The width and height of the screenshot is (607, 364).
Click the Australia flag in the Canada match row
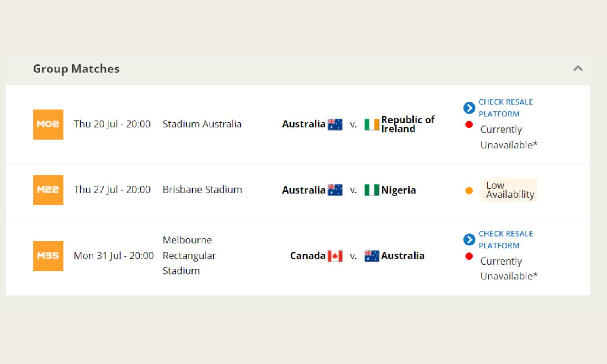(x=372, y=256)
